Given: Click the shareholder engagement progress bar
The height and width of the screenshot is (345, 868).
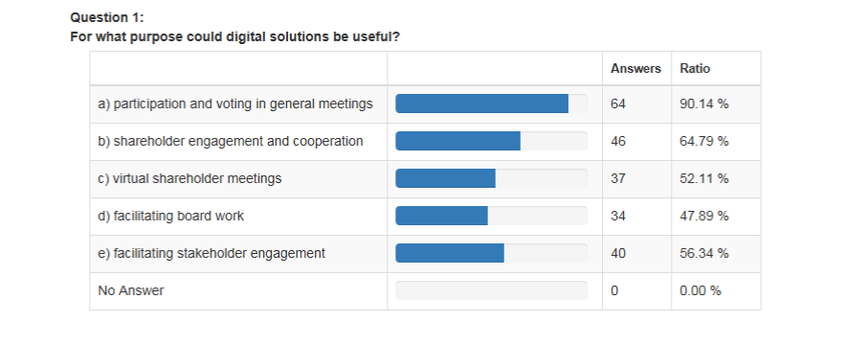Looking at the screenshot, I should click(491, 141).
